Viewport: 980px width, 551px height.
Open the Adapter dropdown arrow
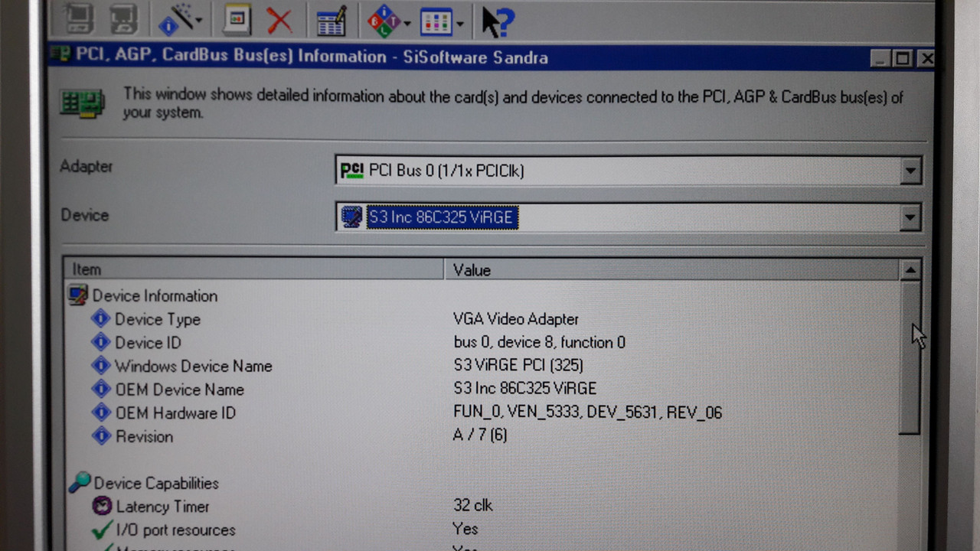coord(910,171)
